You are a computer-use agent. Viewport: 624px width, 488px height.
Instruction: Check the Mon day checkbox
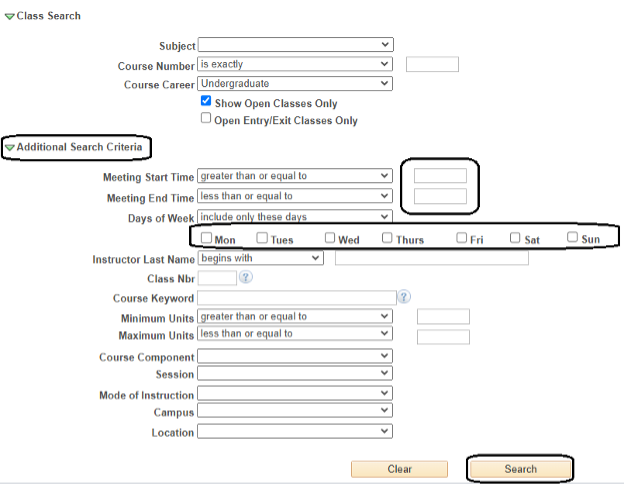206,238
